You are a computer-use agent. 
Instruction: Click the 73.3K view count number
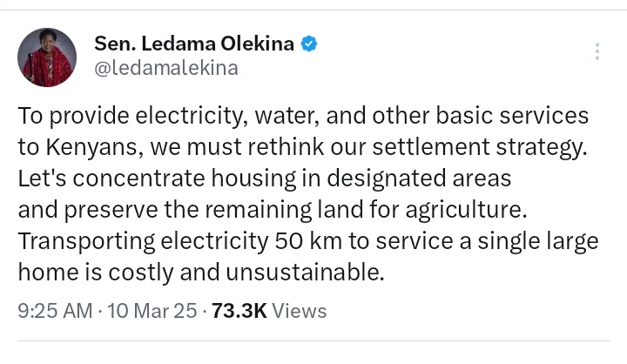239,310
